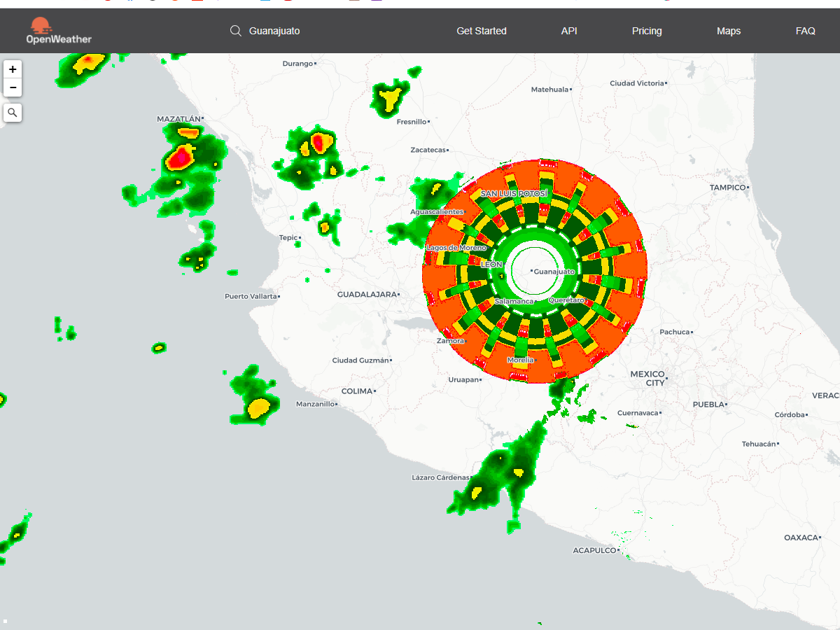Click the Acapulco city label
The width and height of the screenshot is (840, 630).
click(594, 550)
